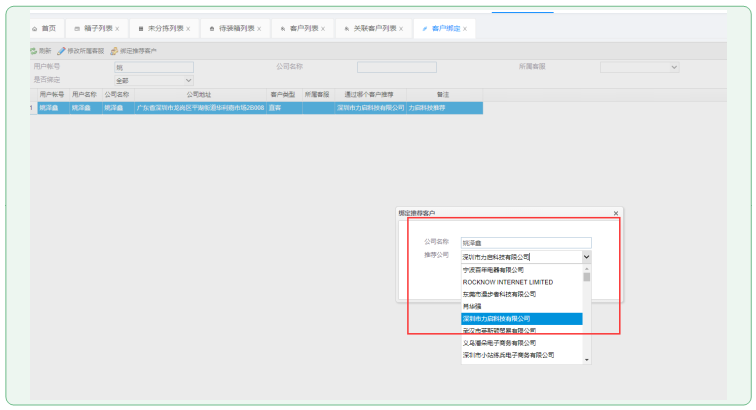756x410 pixels.
Task: Switch to the 客户列表 tab
Action: pyautogui.click(x=303, y=29)
